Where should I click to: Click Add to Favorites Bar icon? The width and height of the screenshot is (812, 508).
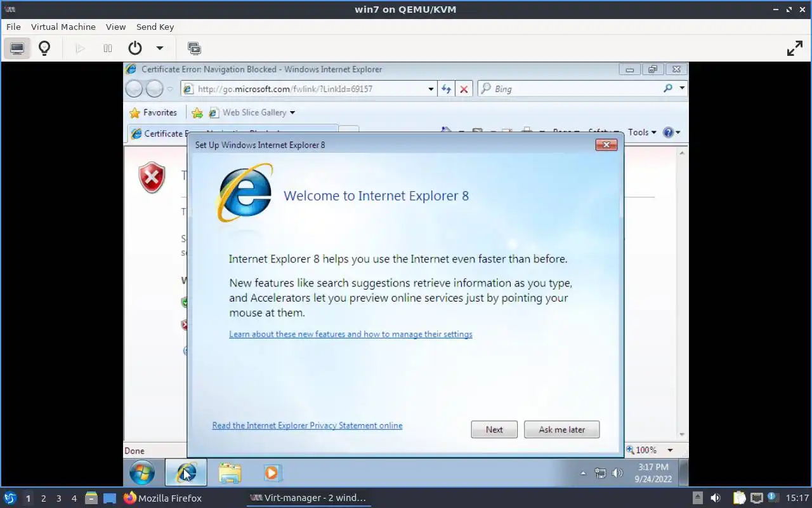pos(197,112)
